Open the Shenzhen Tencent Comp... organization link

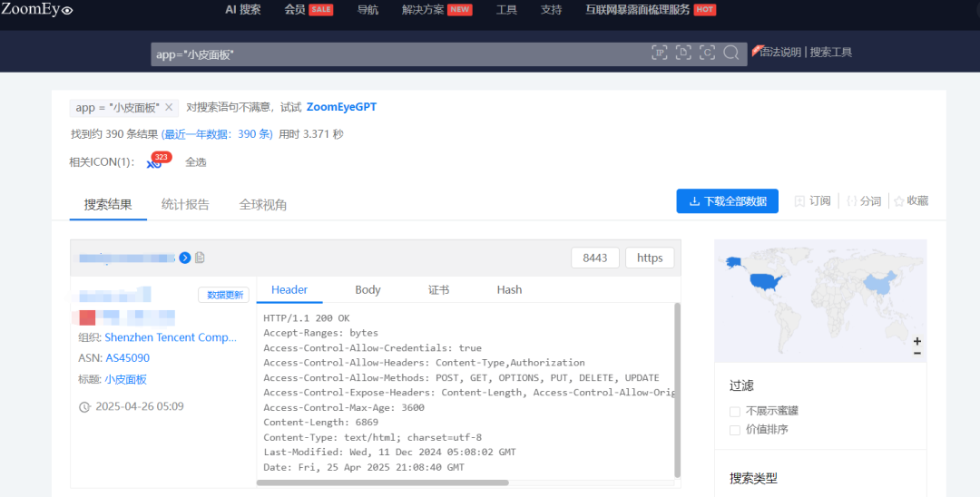(x=171, y=337)
